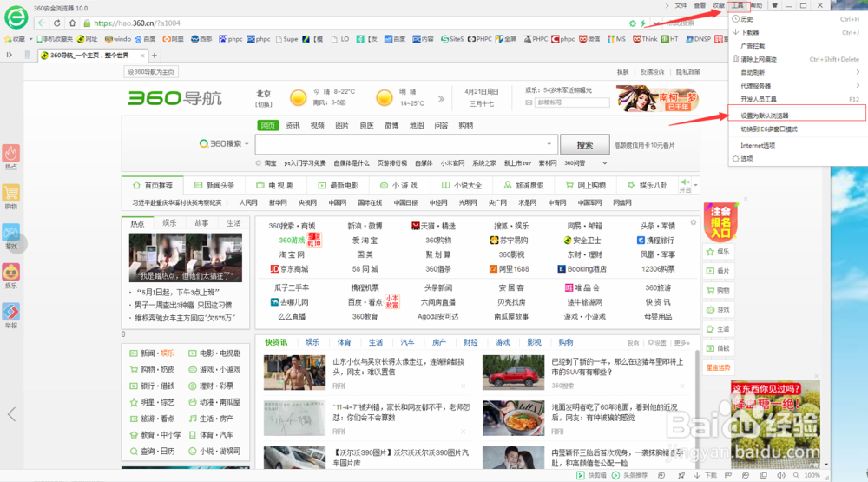Open the Think bookmark in favorites bar
The height and width of the screenshot is (482, 868).
(645, 39)
